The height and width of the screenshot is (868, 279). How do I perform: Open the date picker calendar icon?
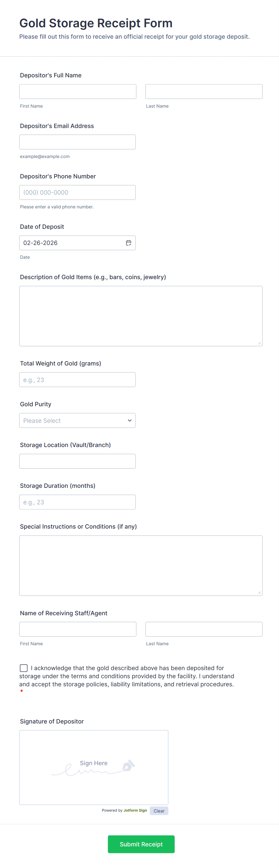tap(128, 243)
